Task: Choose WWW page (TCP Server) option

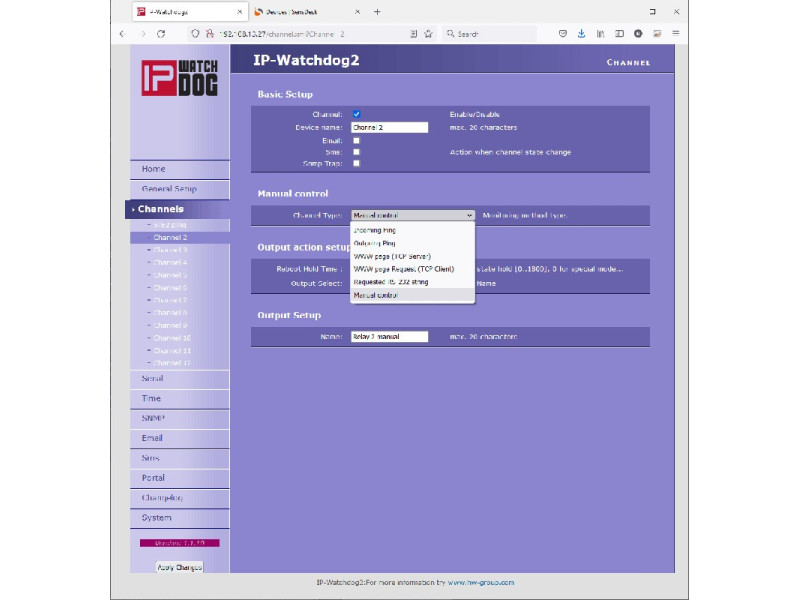Action: (412, 256)
